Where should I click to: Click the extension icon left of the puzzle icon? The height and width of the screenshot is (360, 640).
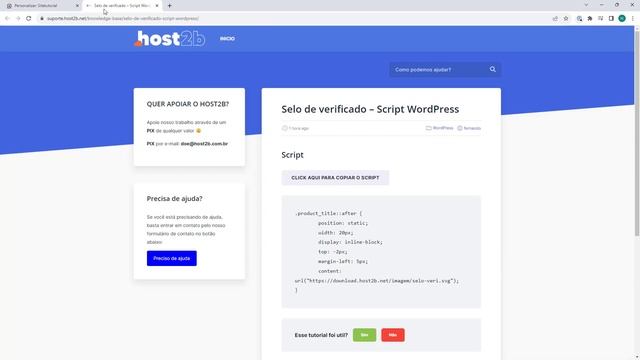(579, 18)
